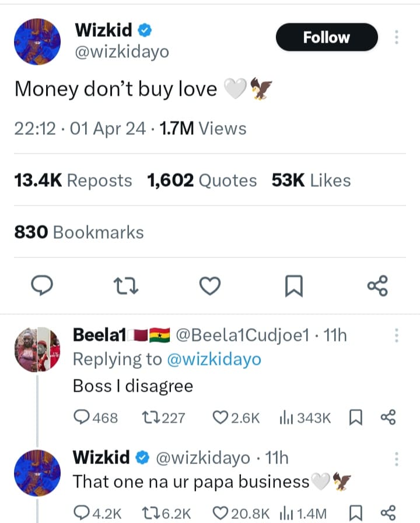420x523 pixels.
Task: Open Beela1's profile avatar
Action: click(x=37, y=349)
